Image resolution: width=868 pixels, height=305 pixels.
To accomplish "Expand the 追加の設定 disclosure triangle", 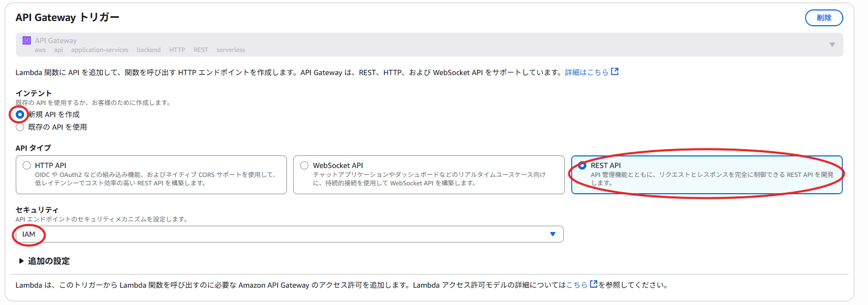I will click(x=21, y=261).
